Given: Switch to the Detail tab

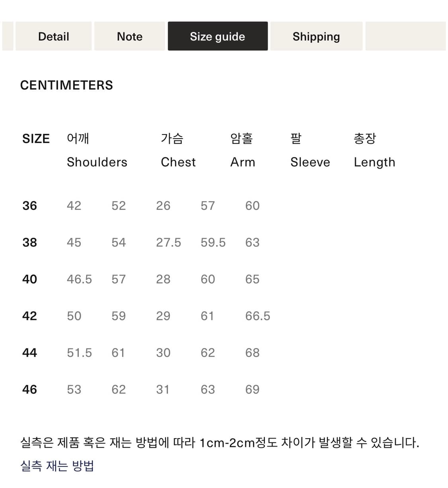Looking at the screenshot, I should 53,36.
